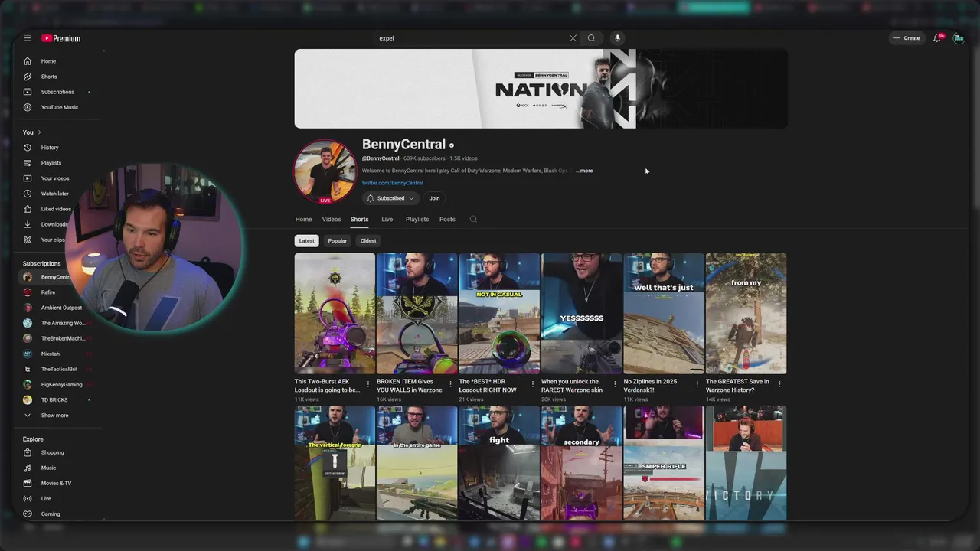Click the Join button
Image resolution: width=980 pixels, height=551 pixels.
[434, 198]
